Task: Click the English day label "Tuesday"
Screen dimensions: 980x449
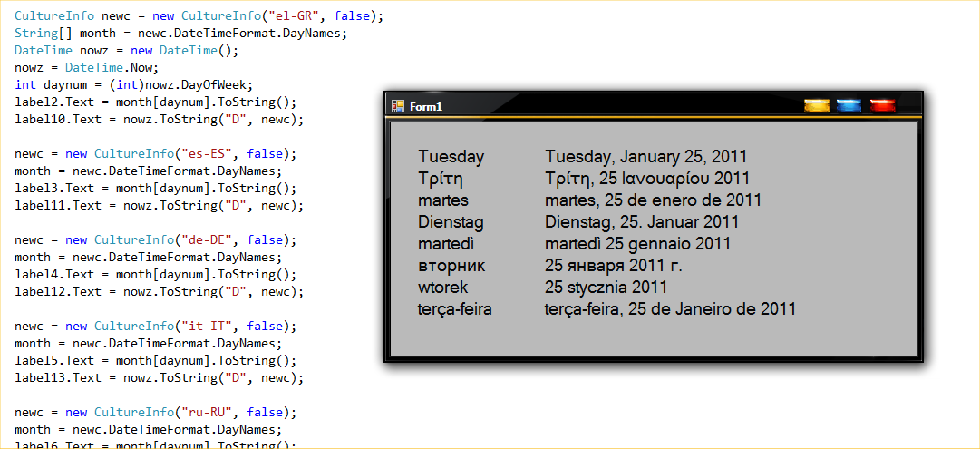Action: [451, 157]
